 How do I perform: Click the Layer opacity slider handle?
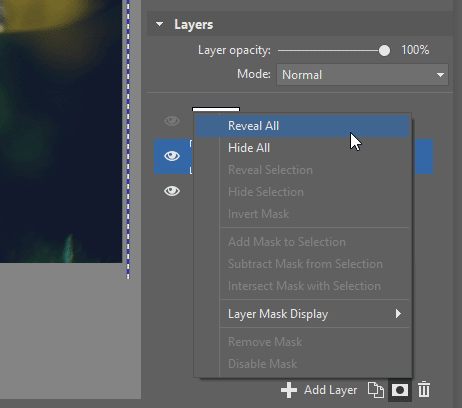click(x=384, y=51)
